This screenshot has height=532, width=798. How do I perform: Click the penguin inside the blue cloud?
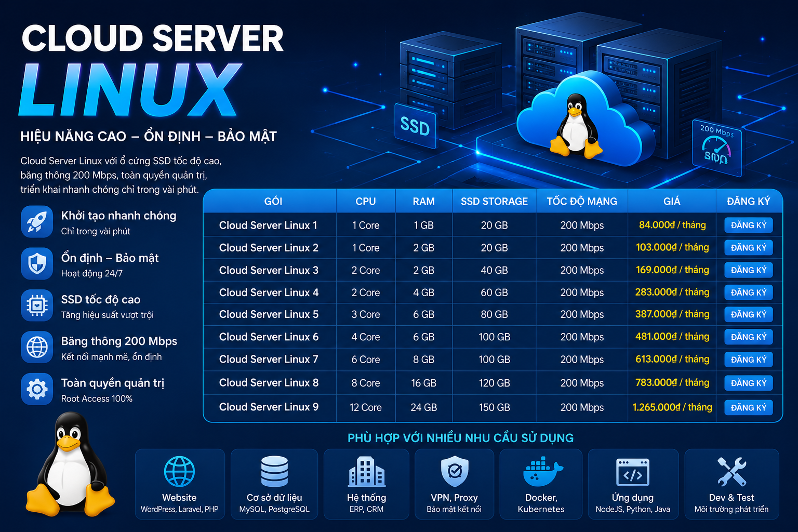[576, 125]
